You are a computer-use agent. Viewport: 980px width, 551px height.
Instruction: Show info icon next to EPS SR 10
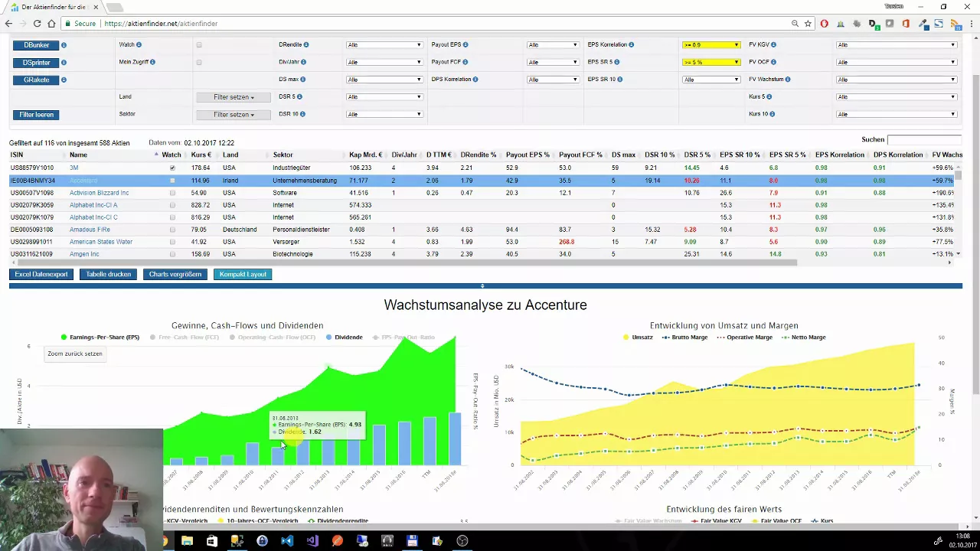tap(620, 80)
